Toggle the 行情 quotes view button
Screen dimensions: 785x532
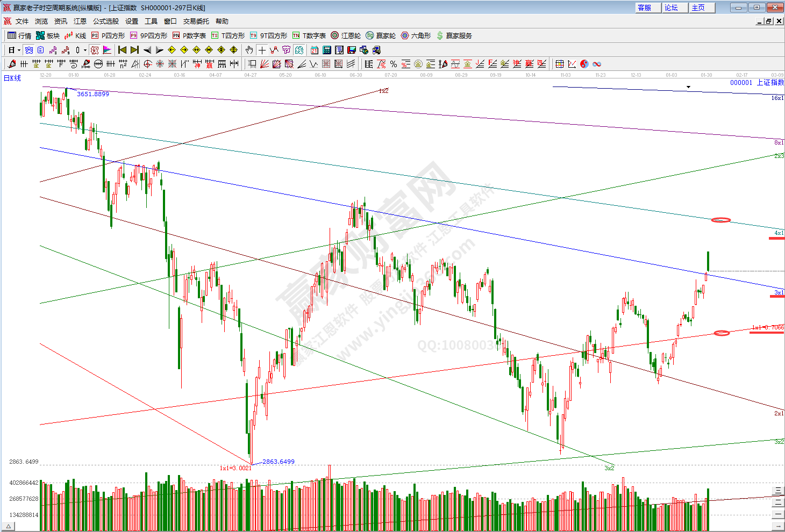click(x=19, y=35)
